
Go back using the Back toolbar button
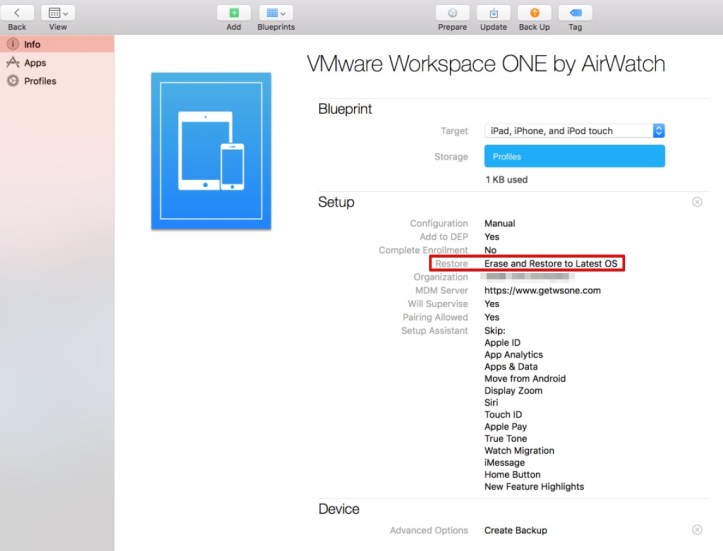[x=17, y=13]
